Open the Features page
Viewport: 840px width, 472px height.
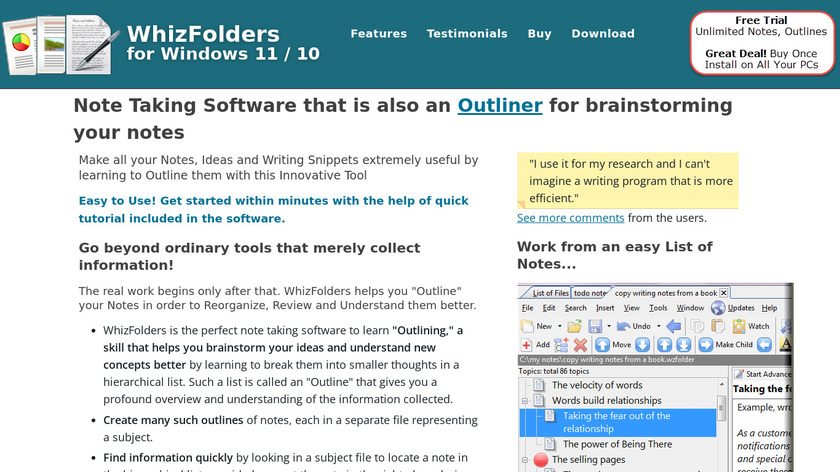point(379,34)
